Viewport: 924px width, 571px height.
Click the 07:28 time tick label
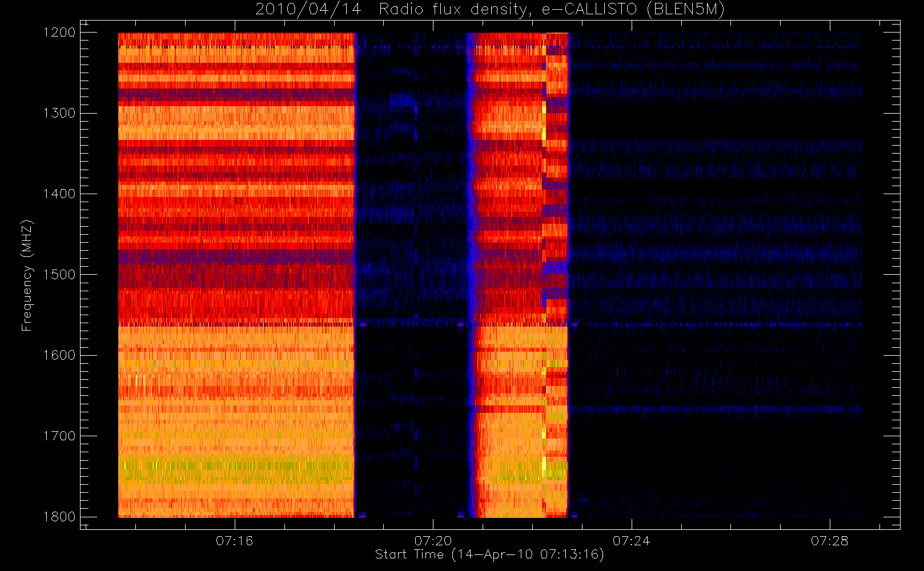[829, 541]
